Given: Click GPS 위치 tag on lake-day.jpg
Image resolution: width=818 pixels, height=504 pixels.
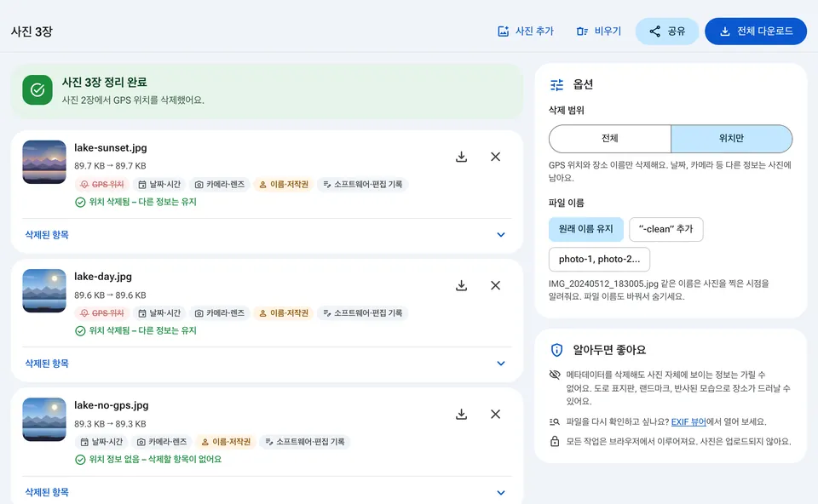Looking at the screenshot, I should [101, 313].
